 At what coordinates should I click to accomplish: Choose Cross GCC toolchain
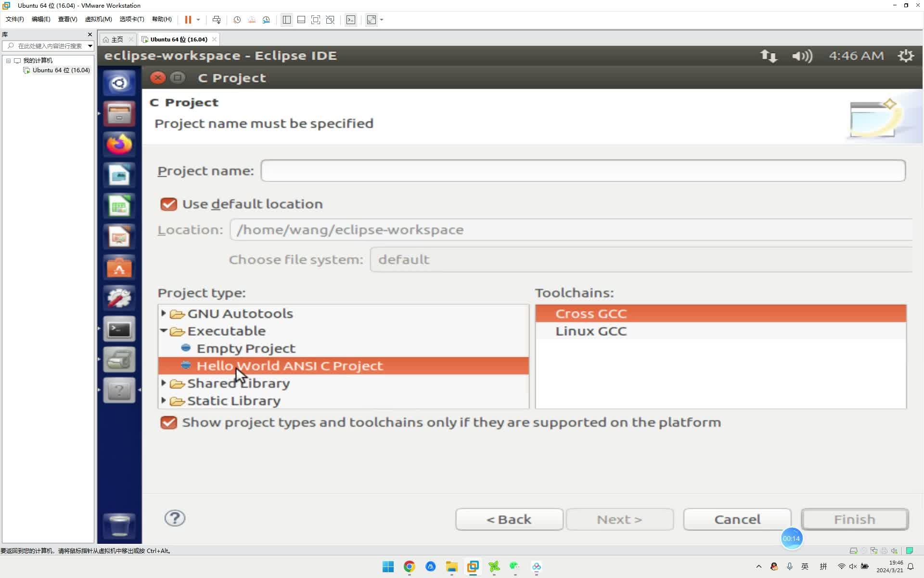coord(721,314)
